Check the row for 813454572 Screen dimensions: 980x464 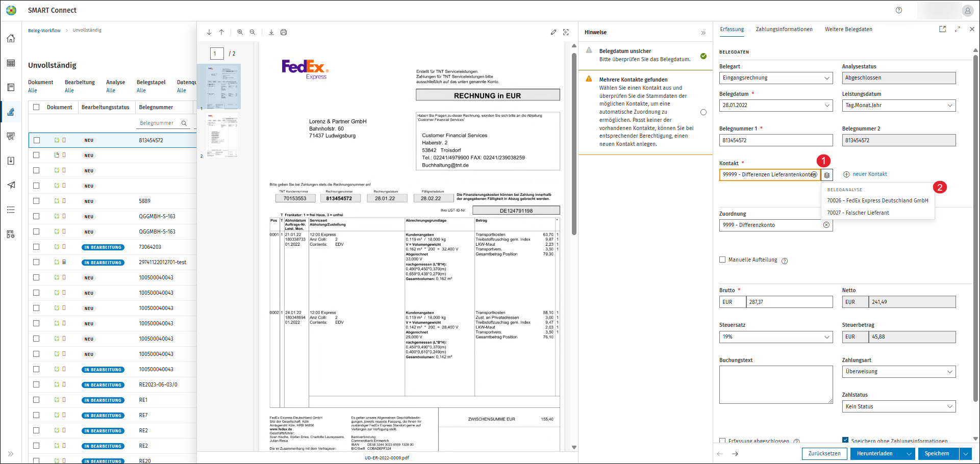click(36, 140)
